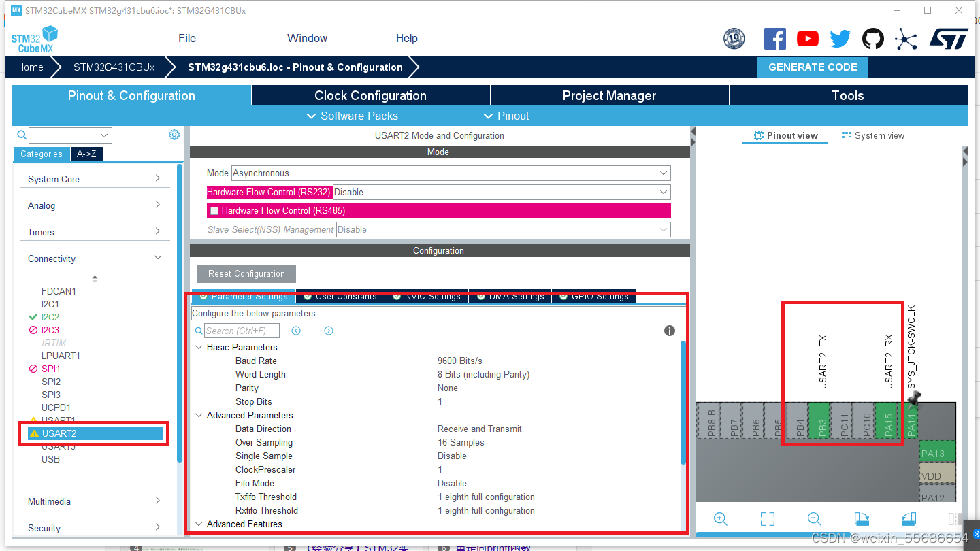Viewport: 980px width, 551px height.
Task: Click the parameter list vertical scrollbar
Action: pos(683,402)
